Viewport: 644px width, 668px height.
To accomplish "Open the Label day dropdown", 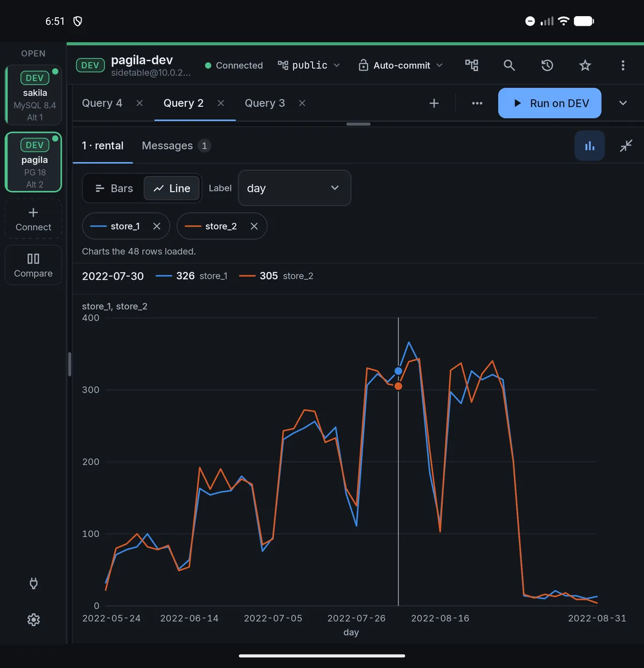I will pyautogui.click(x=295, y=188).
